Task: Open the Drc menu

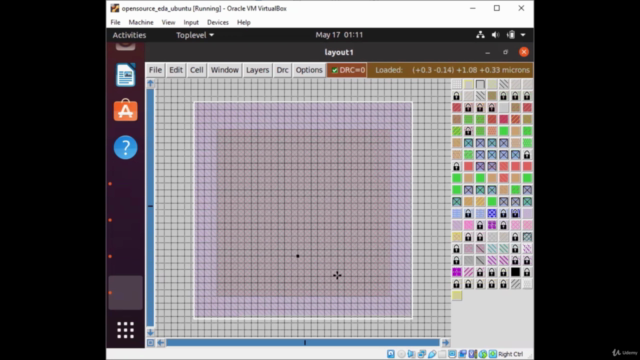Action: click(282, 70)
